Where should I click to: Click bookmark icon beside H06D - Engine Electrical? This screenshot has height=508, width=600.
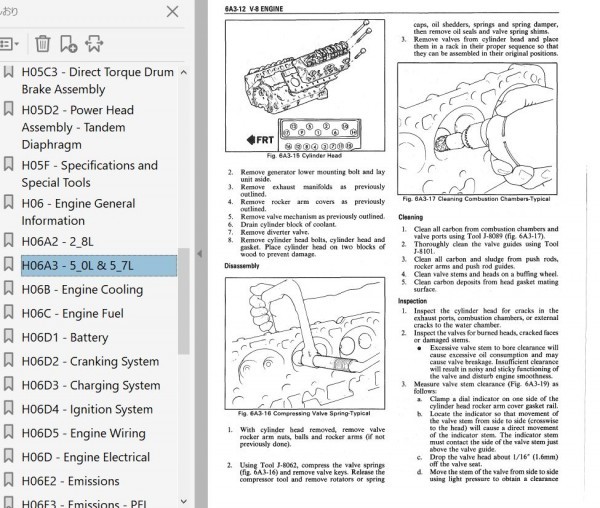click(8, 456)
